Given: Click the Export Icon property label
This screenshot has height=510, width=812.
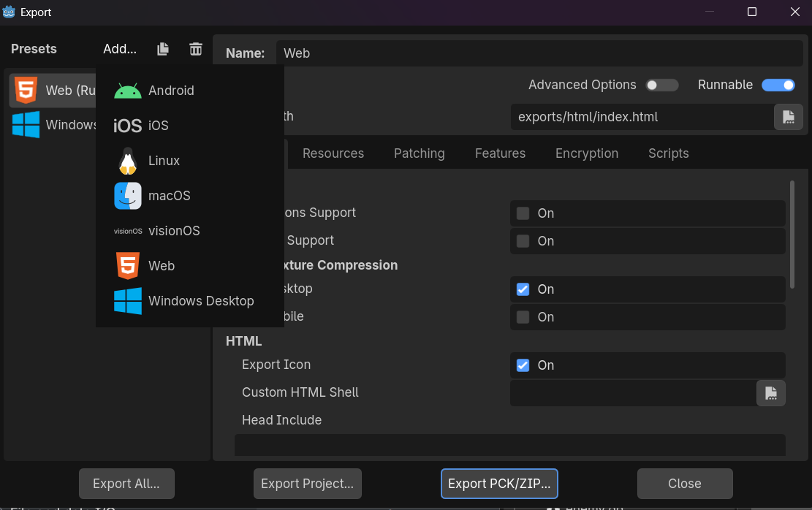Looking at the screenshot, I should tap(276, 365).
